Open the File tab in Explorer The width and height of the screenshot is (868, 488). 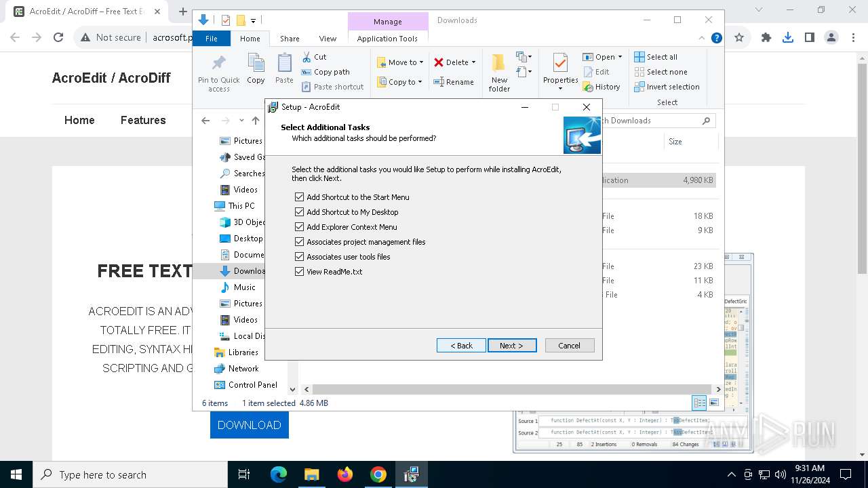point(212,39)
